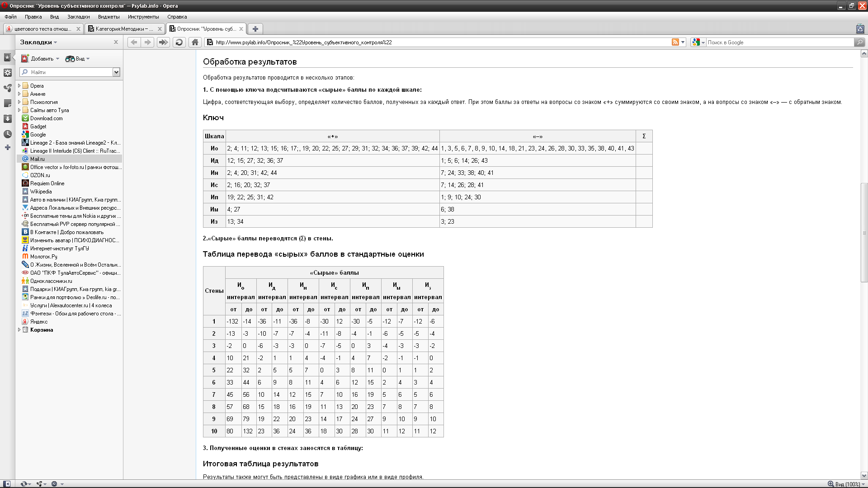Expand the Сайты авто Тула folder
The image size is (868, 488).
click(x=19, y=110)
